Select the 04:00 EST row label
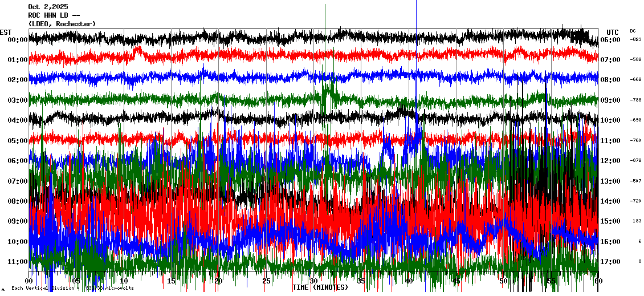The height and width of the screenshot is (296, 644). 18,120
